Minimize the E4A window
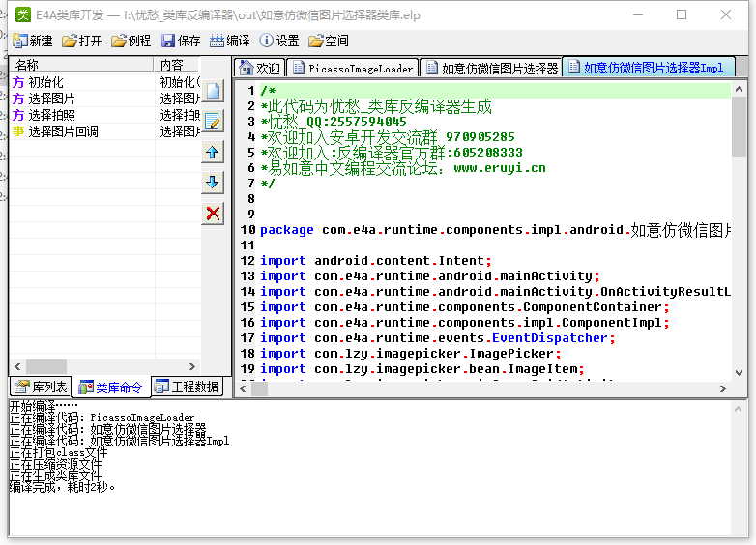The height and width of the screenshot is (545, 756). pyautogui.click(x=638, y=14)
